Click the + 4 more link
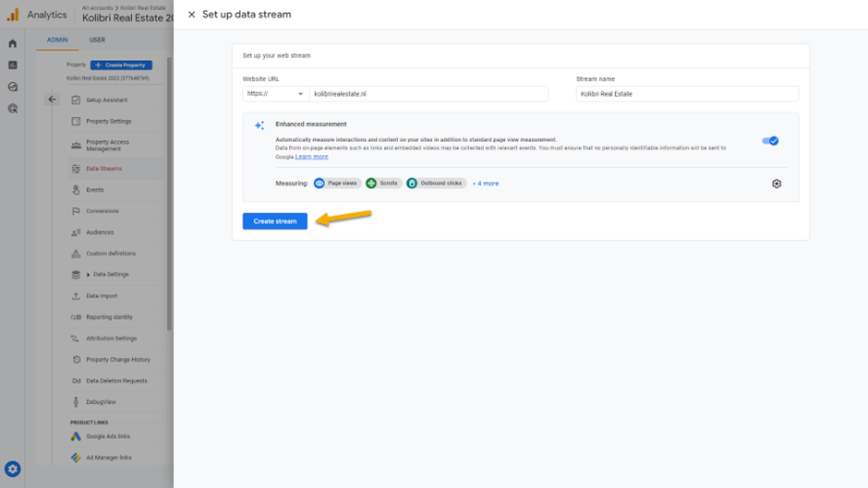The height and width of the screenshot is (488, 868). coord(486,184)
